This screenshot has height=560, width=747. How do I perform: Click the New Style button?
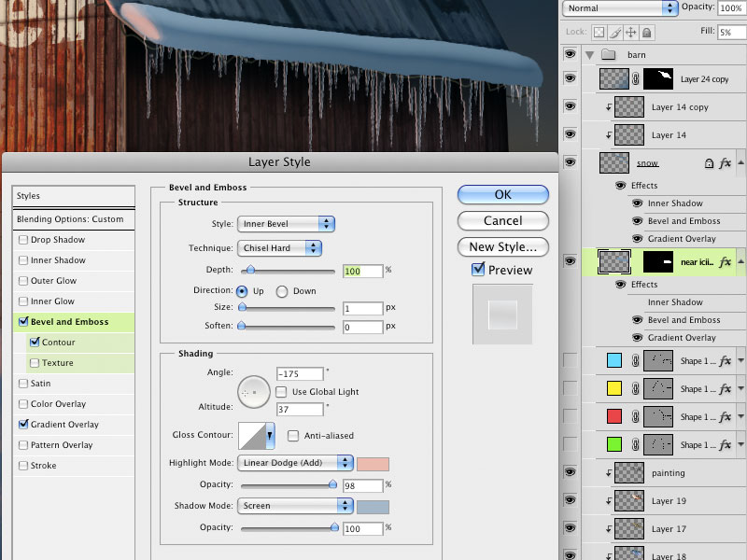tap(502, 246)
